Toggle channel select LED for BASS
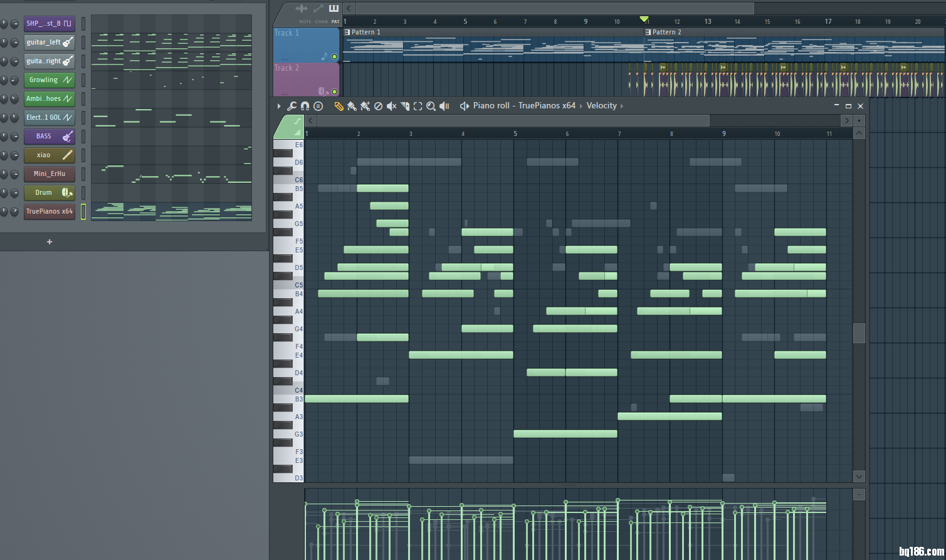Screen dimensions: 946x560 tap(83, 137)
